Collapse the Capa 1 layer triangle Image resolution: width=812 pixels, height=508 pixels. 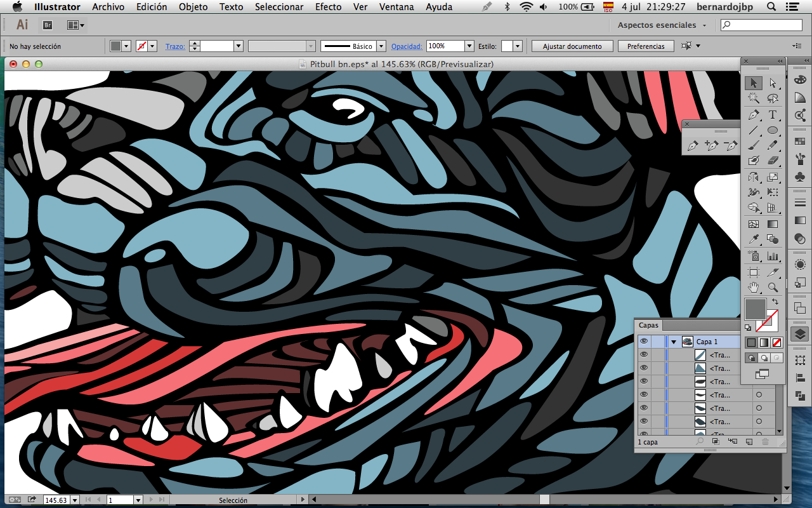tap(674, 342)
